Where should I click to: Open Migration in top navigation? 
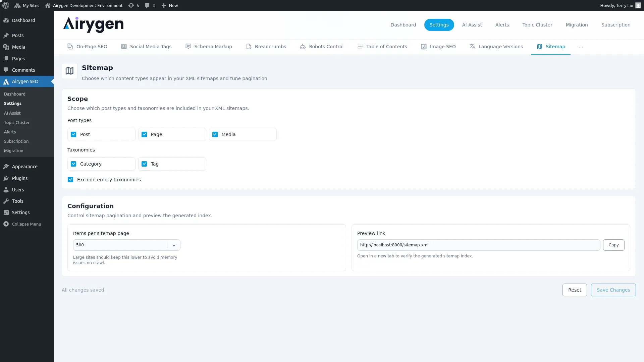[577, 25]
